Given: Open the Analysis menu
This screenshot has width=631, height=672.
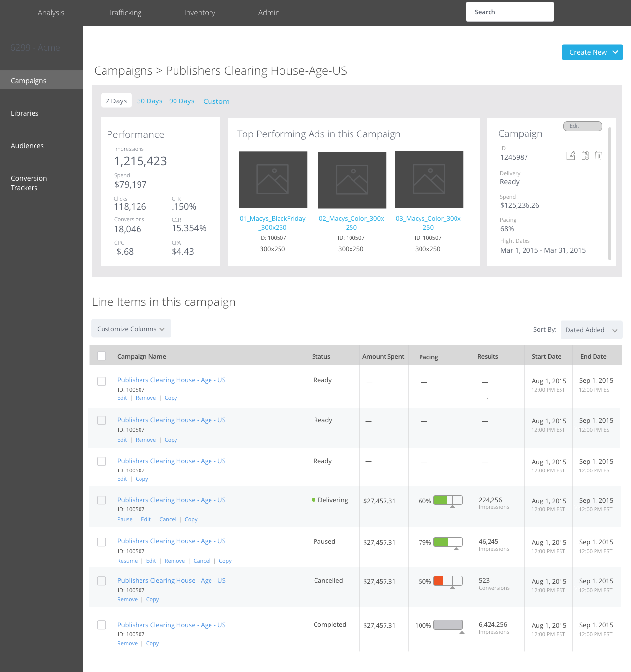Looking at the screenshot, I should (51, 13).
